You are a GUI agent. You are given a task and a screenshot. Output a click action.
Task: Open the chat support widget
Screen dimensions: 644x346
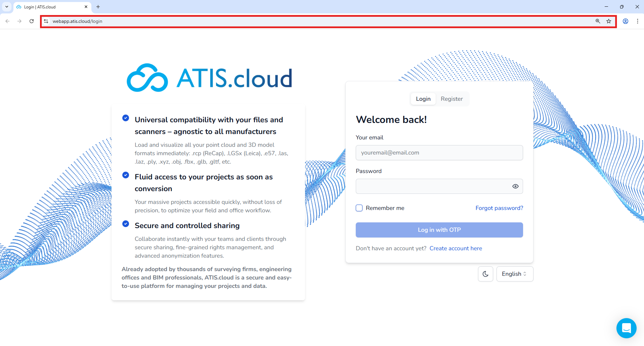(x=626, y=328)
